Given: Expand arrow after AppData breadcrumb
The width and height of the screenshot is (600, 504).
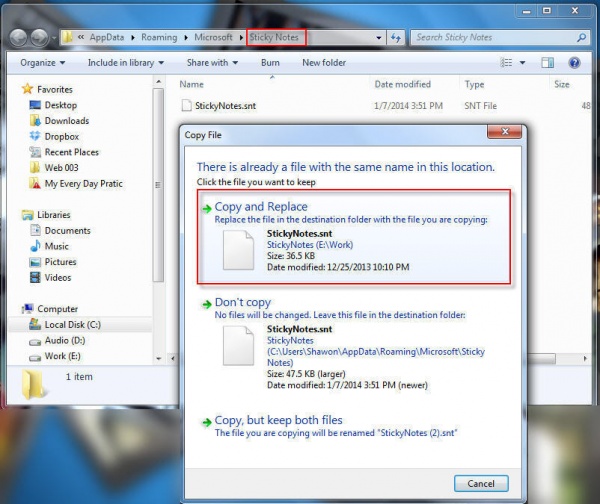Looking at the screenshot, I should 133,38.
